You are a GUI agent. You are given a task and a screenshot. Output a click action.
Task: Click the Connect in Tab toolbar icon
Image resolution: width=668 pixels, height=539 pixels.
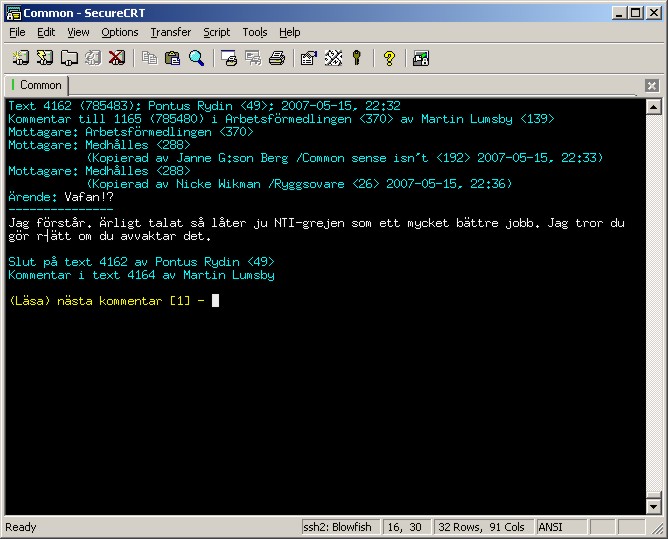click(69, 58)
